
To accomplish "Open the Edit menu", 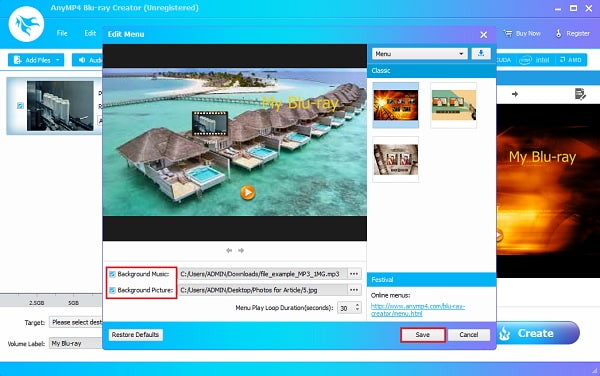I will coord(90,33).
